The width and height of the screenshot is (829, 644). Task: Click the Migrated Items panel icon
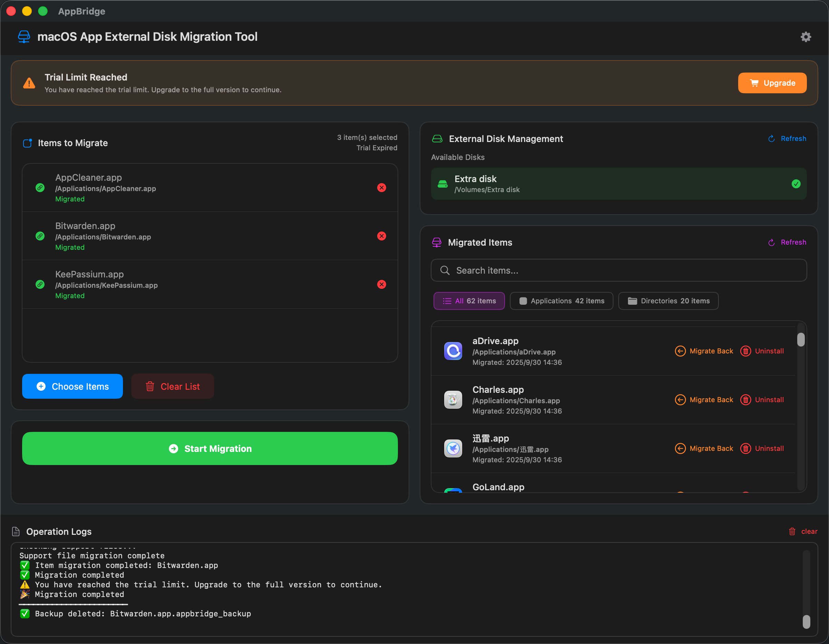point(437,242)
